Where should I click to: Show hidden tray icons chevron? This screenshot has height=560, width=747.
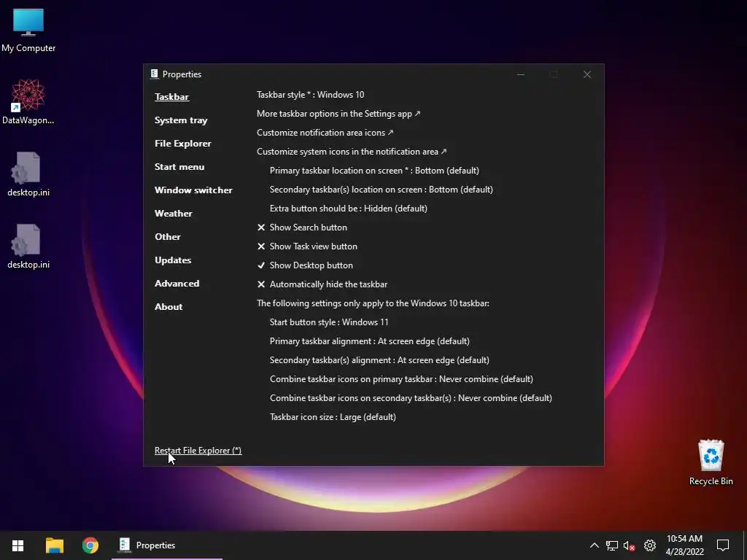click(594, 545)
